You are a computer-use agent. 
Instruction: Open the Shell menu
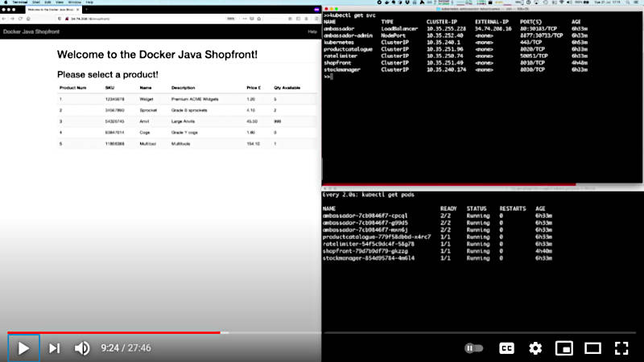(x=36, y=2)
